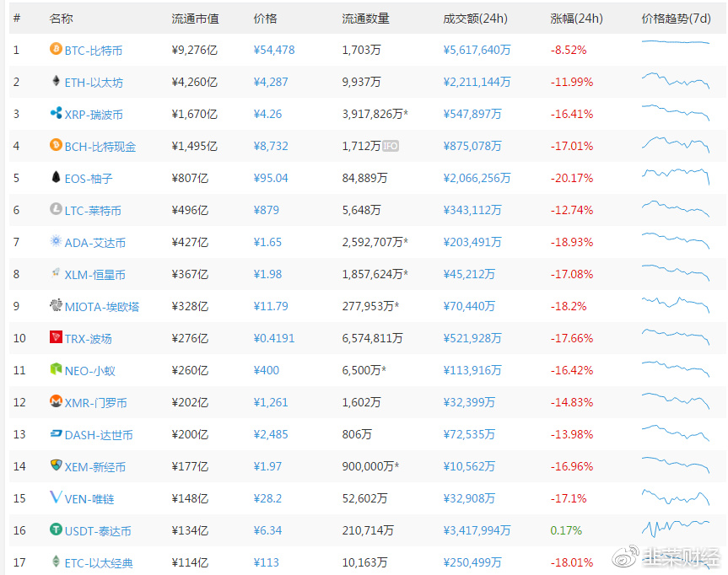This screenshot has height=575, width=728.
Task: Click the IFO badge beside BCH supply
Action: (x=391, y=146)
